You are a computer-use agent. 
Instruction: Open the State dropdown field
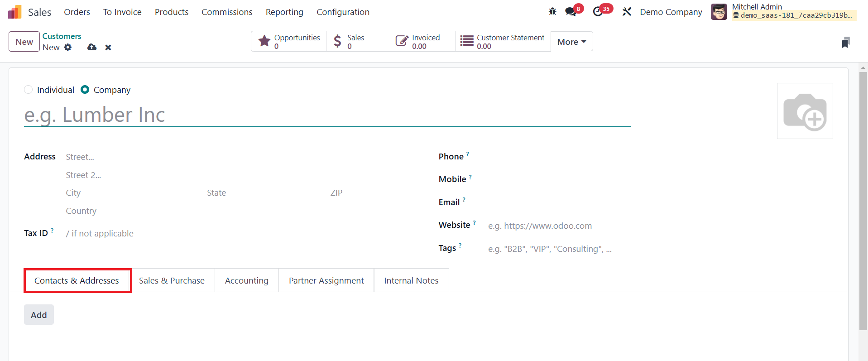coord(265,193)
